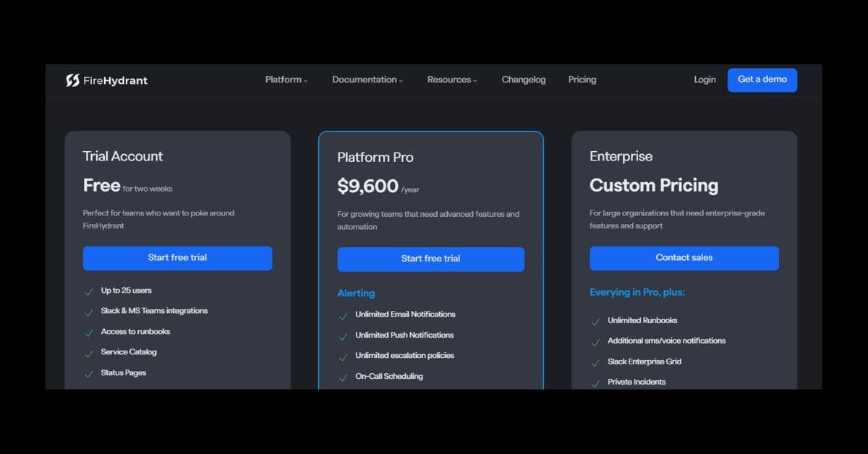Click the Access to runbooks text
Screen dimensions: 868x454
pyautogui.click(x=136, y=332)
